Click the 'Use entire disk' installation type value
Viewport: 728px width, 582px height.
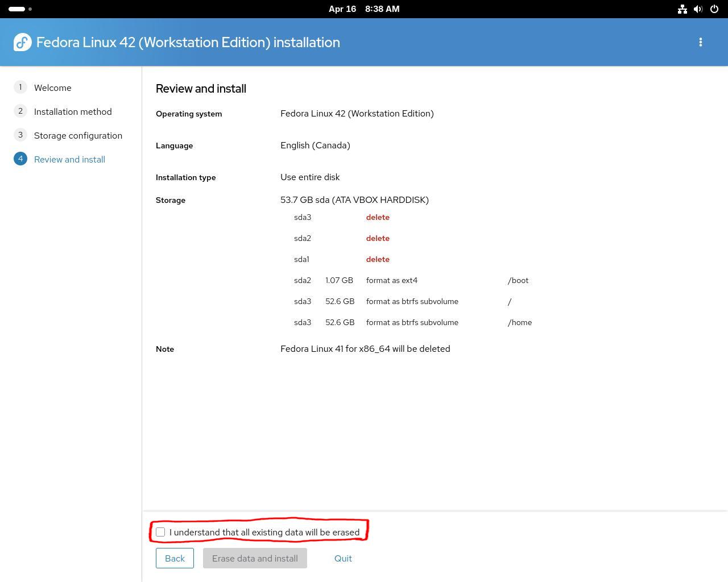pyautogui.click(x=310, y=177)
